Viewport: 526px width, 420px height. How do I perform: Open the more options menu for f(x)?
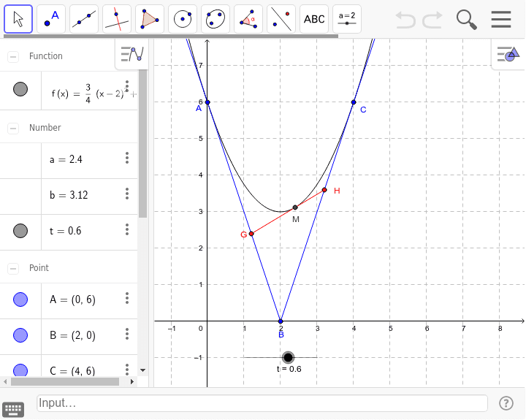tap(127, 86)
